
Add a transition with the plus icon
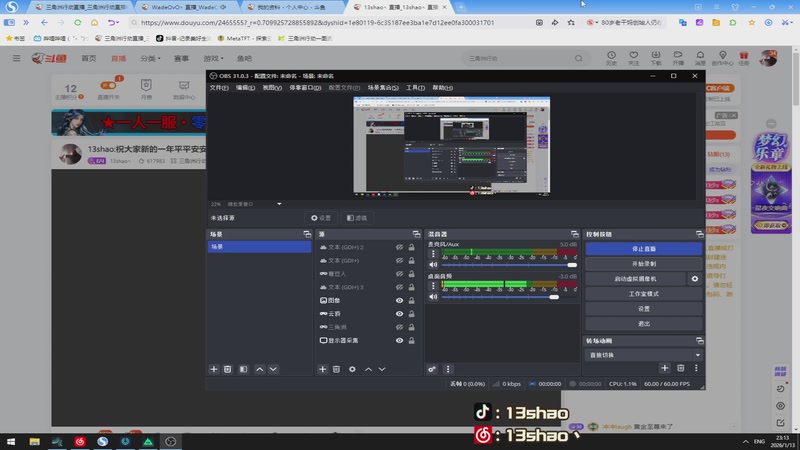tap(664, 368)
